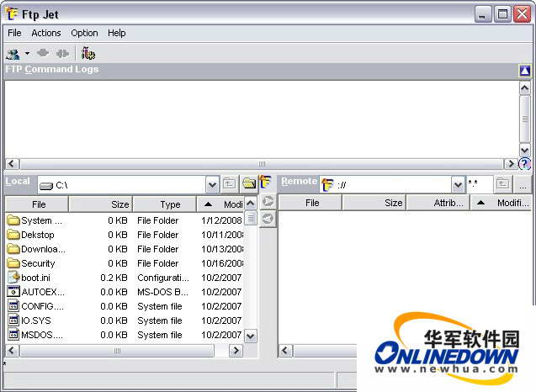Screen dimensions: 536x392
Task: Click the Configurati... type cell
Action: (x=163, y=278)
